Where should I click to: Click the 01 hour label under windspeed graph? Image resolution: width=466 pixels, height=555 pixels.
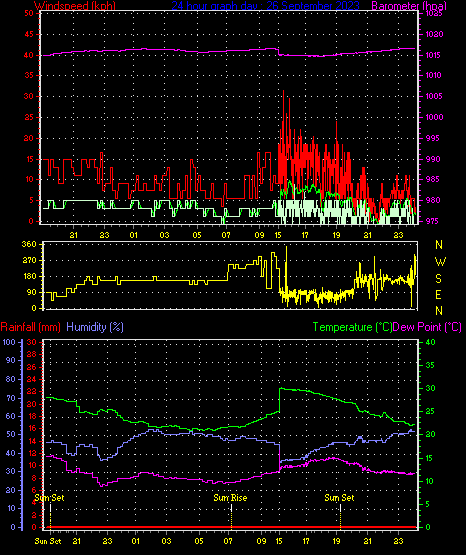[134, 235]
